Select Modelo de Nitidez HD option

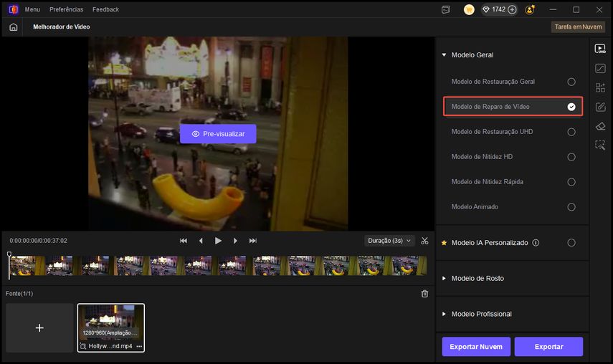click(571, 157)
